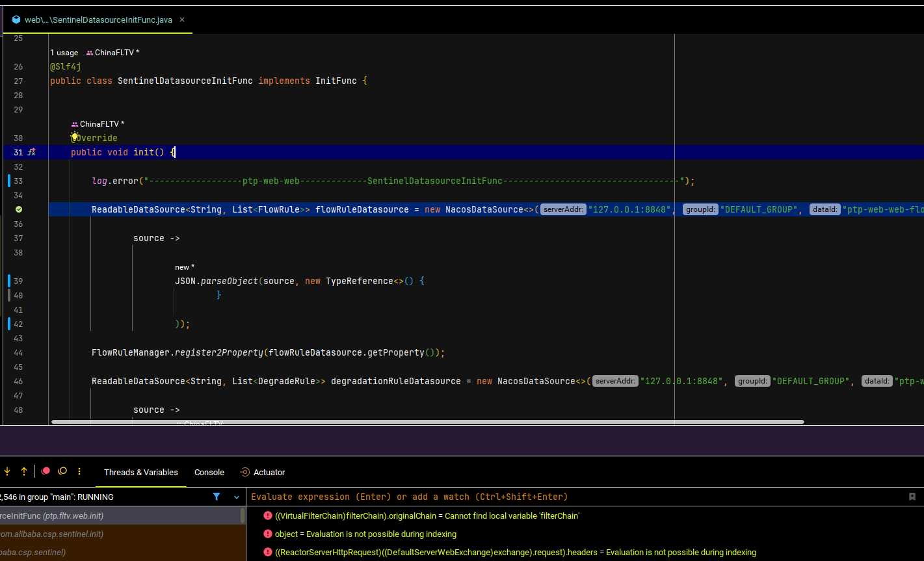This screenshot has width=924, height=561.
Task: Click the verified breakpoint checkmark in gutter
Action: click(19, 209)
